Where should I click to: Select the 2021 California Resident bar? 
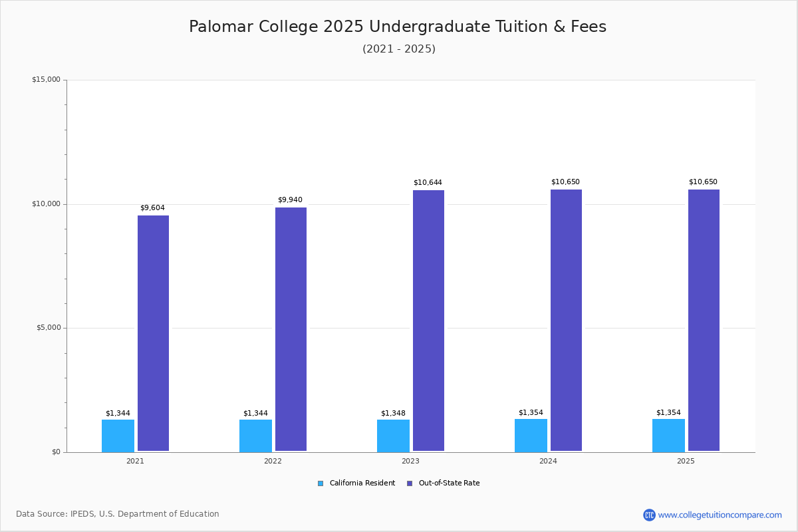[118, 436]
